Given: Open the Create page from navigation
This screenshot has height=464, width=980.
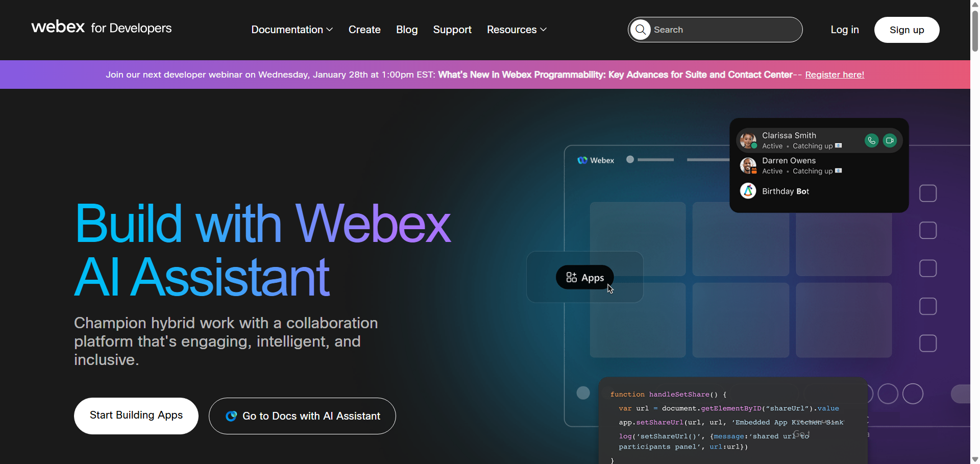Looking at the screenshot, I should coord(364,30).
